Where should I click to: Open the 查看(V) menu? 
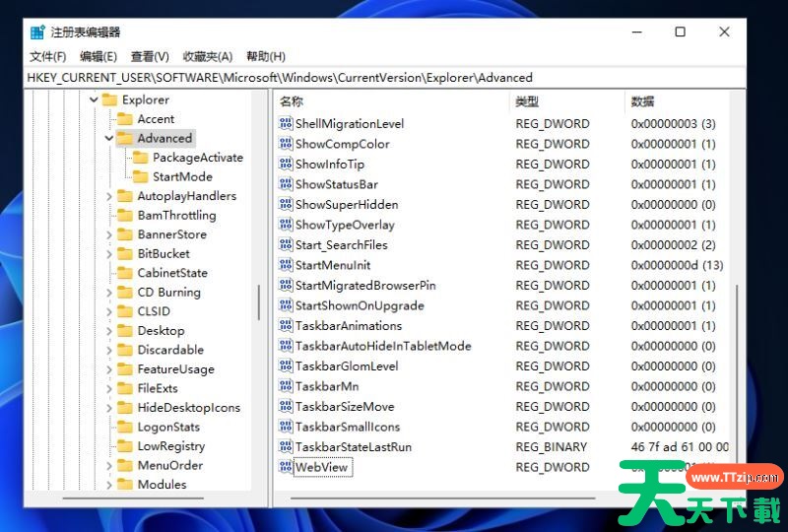pyautogui.click(x=150, y=56)
